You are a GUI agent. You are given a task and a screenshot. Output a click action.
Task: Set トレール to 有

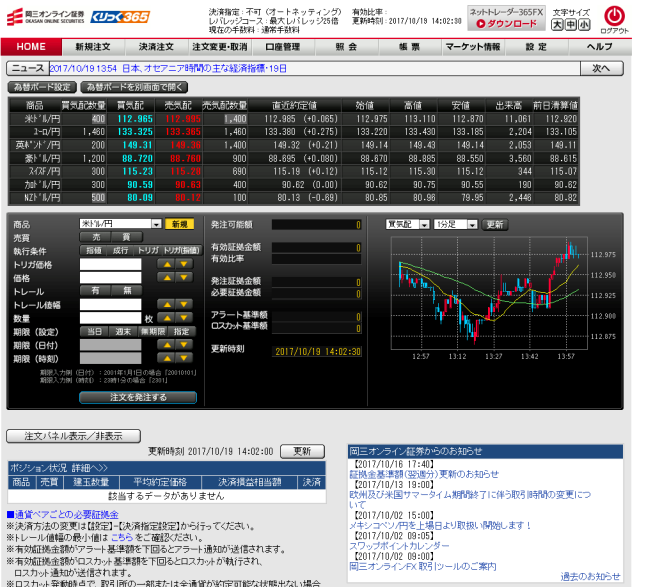tap(96, 291)
